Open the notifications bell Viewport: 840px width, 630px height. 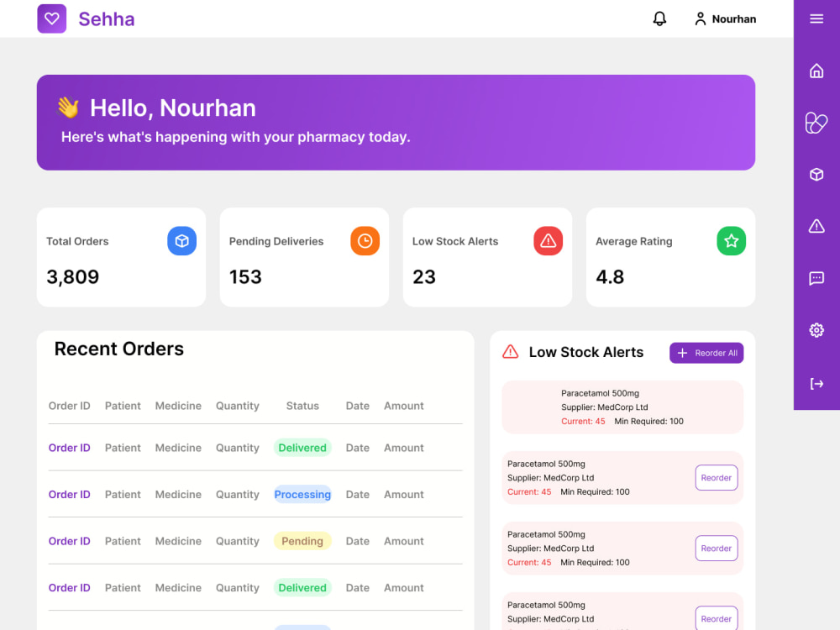(659, 18)
